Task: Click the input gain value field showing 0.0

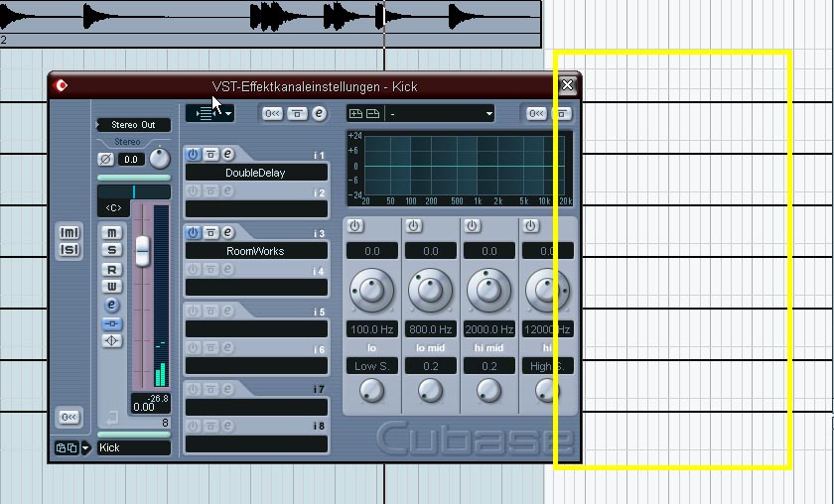Action: (131, 159)
